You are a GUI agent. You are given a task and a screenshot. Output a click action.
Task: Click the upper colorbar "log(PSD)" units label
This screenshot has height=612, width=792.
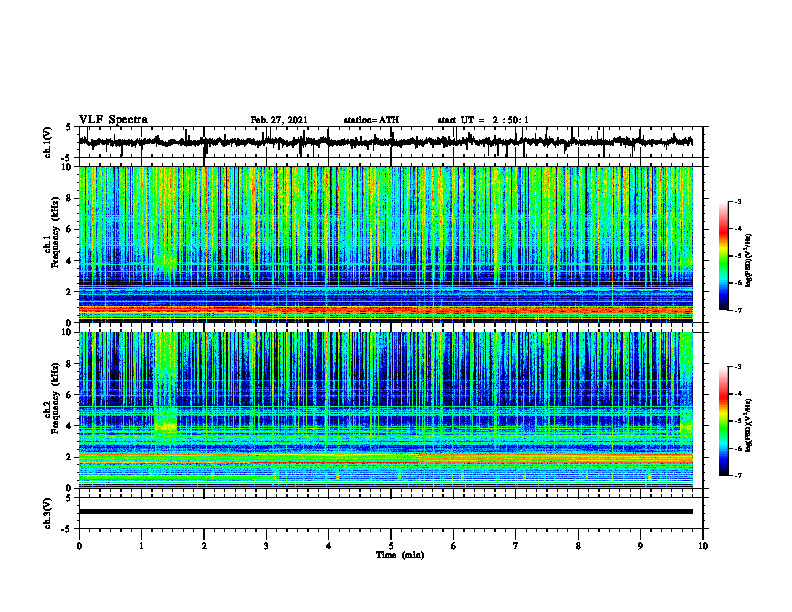[749, 260]
